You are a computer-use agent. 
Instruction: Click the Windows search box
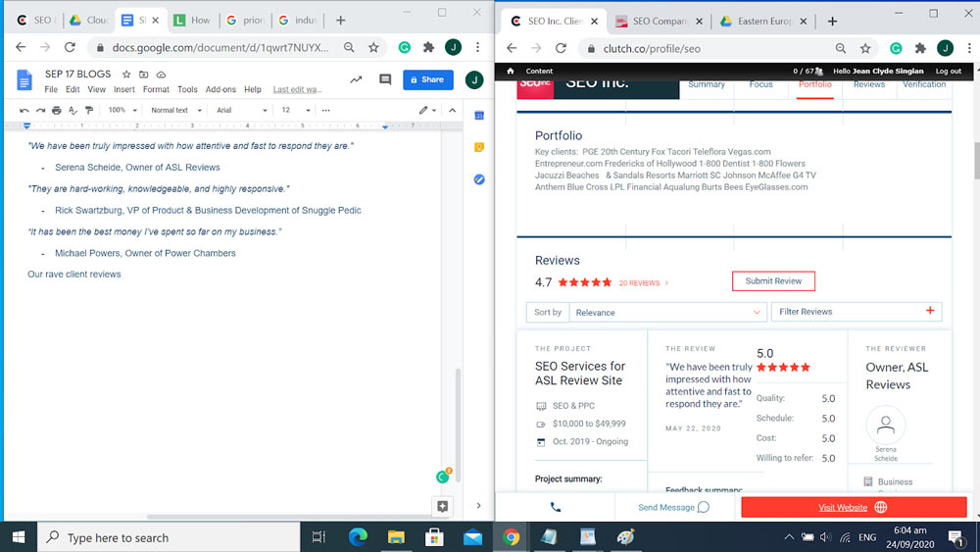pos(169,537)
